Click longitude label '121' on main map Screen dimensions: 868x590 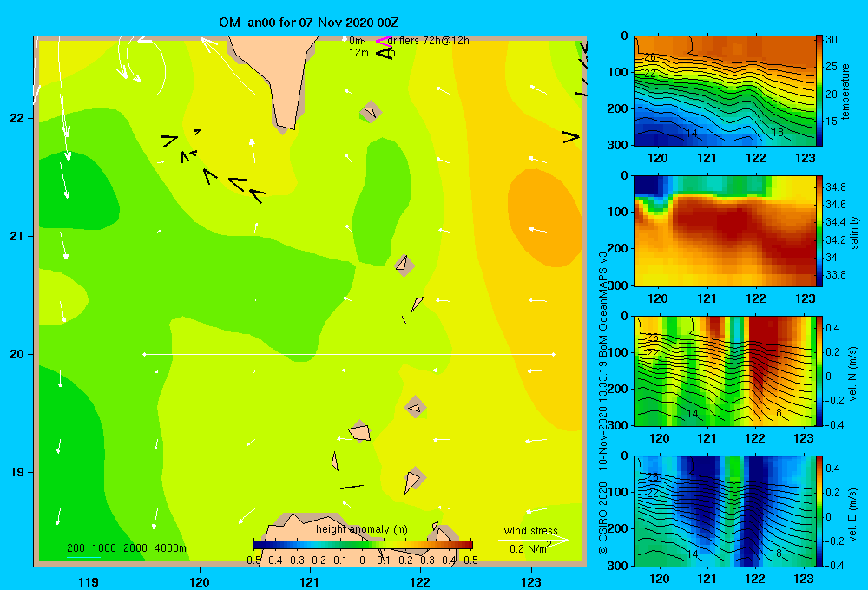[310, 581]
